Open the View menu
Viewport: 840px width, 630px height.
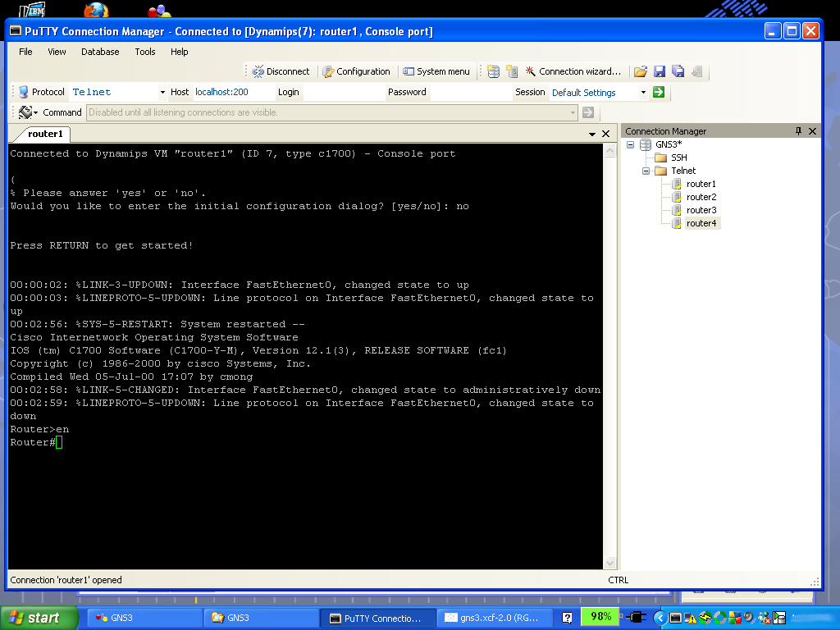[x=57, y=52]
